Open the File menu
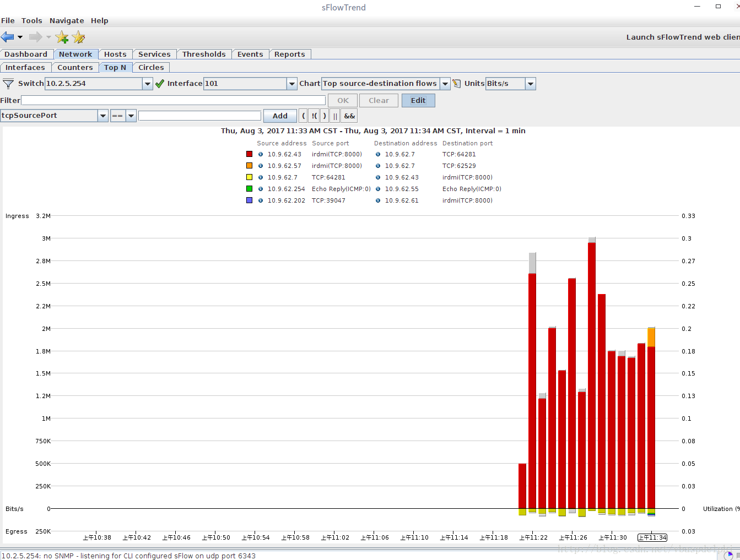Viewport: 740px width, 560px height. coord(8,20)
